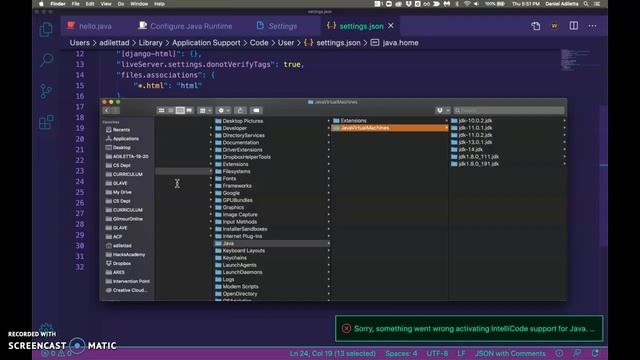
Task: Open the Finder group-by dropdown in toolbar
Action: point(205,111)
